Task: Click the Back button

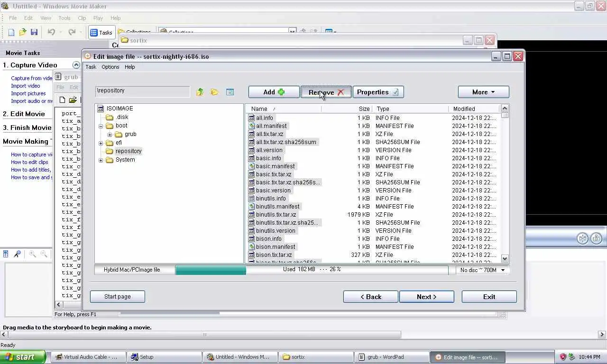Action: point(370,297)
